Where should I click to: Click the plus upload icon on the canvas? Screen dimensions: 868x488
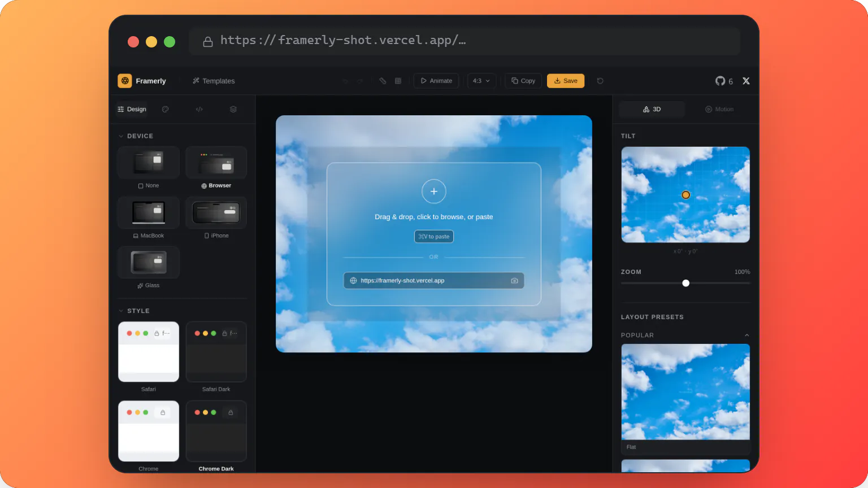coord(434,191)
